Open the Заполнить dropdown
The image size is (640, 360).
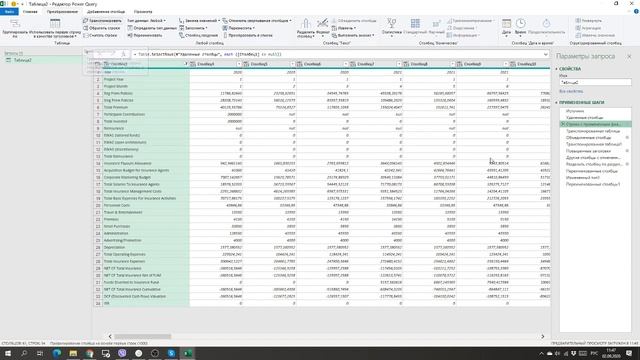[x=193, y=28]
